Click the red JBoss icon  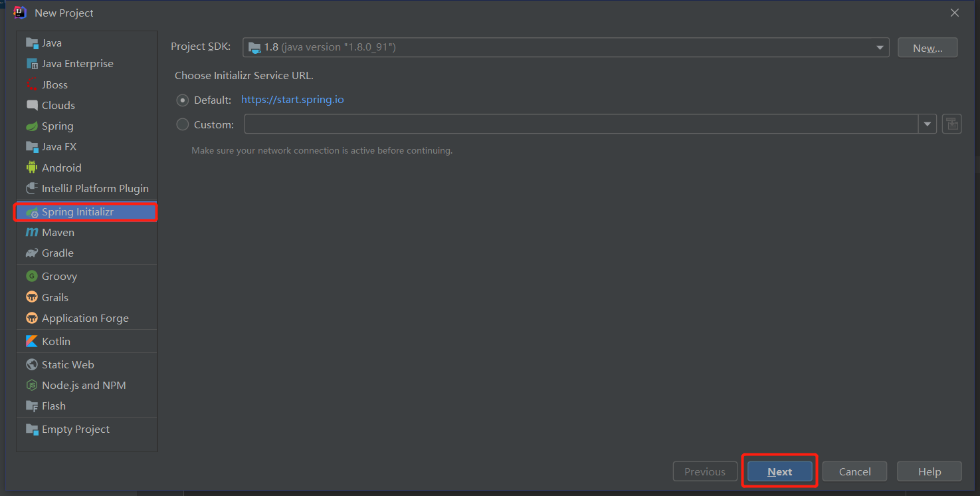click(x=32, y=84)
